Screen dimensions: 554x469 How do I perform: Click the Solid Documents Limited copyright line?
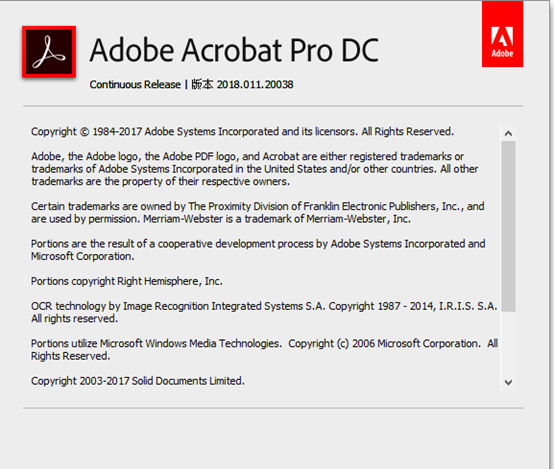137,381
